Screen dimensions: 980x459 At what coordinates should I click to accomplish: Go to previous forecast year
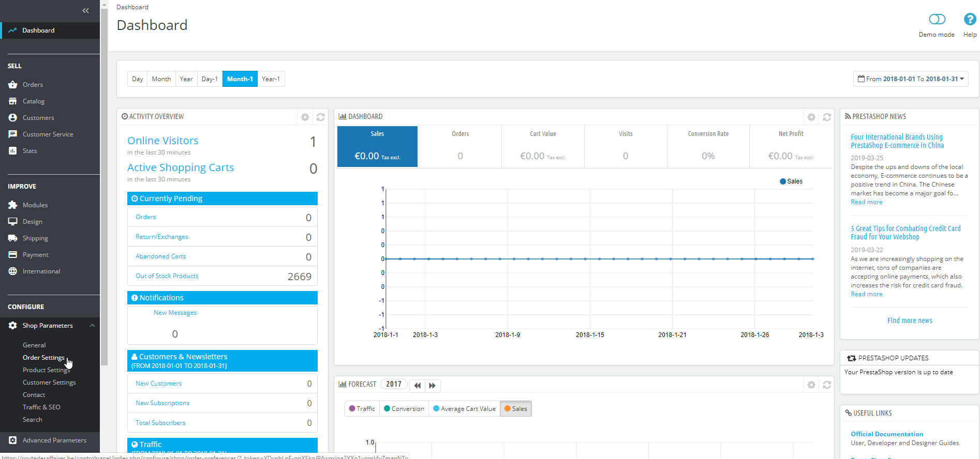(x=418, y=386)
